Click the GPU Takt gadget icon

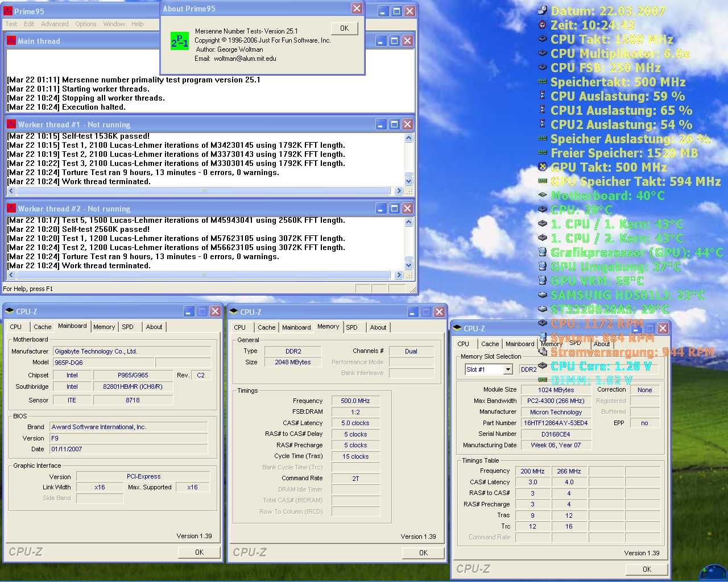point(543,167)
